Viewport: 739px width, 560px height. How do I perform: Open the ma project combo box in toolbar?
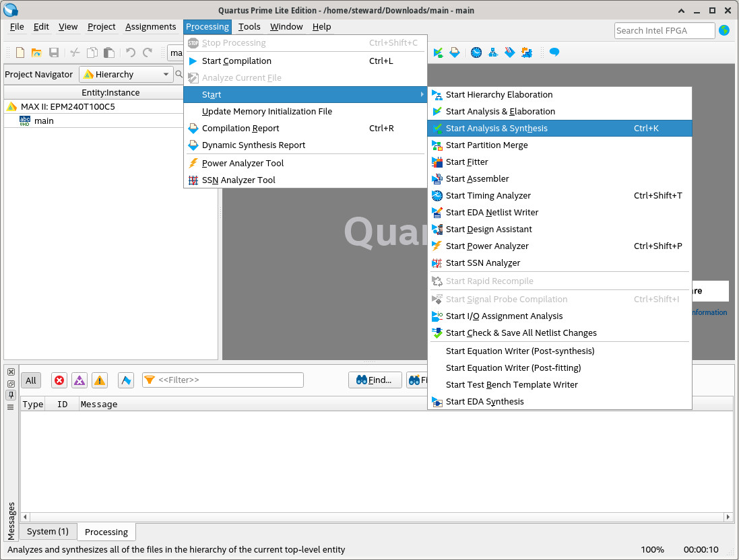(x=176, y=53)
